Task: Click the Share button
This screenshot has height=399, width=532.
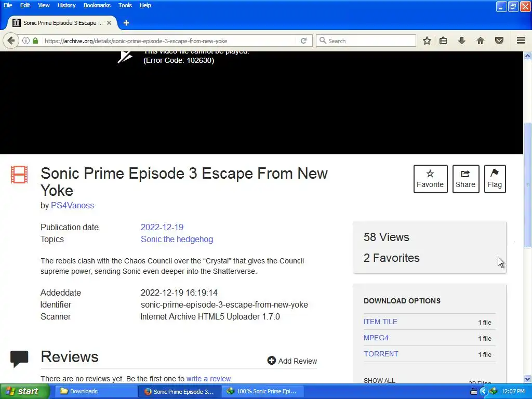Action: pos(465,179)
